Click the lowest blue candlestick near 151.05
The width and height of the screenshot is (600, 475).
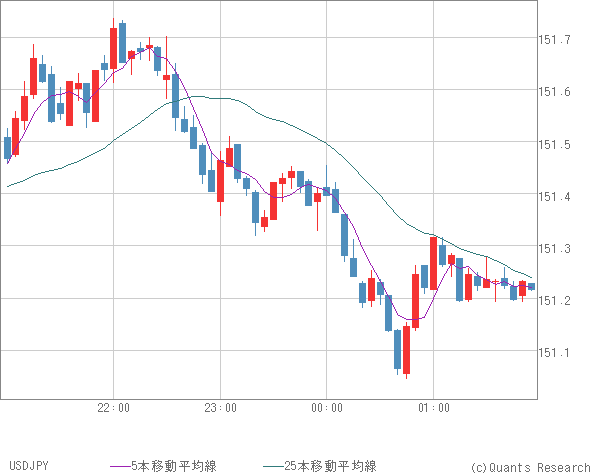point(397,348)
